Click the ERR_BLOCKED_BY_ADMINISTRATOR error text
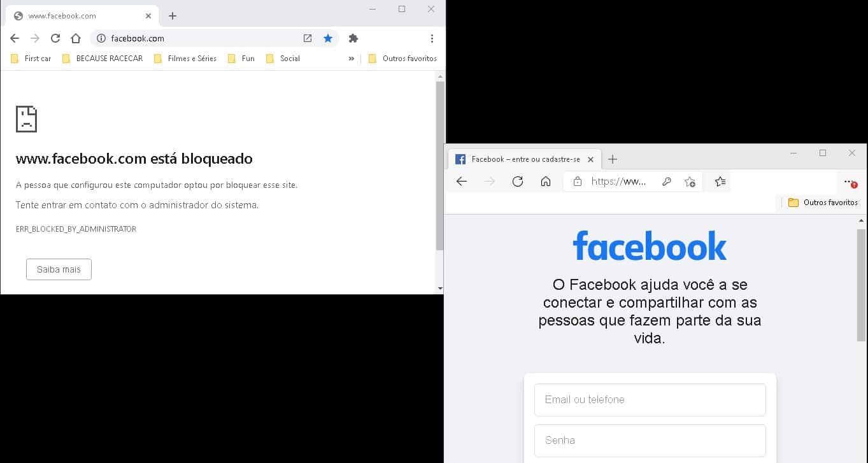Screen dimensions: 868x463 click(x=76, y=229)
